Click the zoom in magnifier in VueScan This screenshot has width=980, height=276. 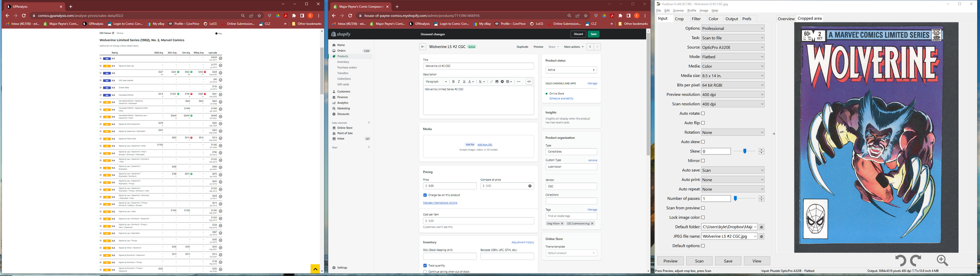tap(942, 260)
